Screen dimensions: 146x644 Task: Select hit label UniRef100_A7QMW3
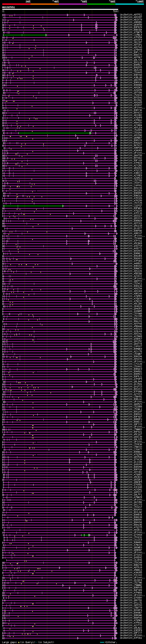pos(131,620)
